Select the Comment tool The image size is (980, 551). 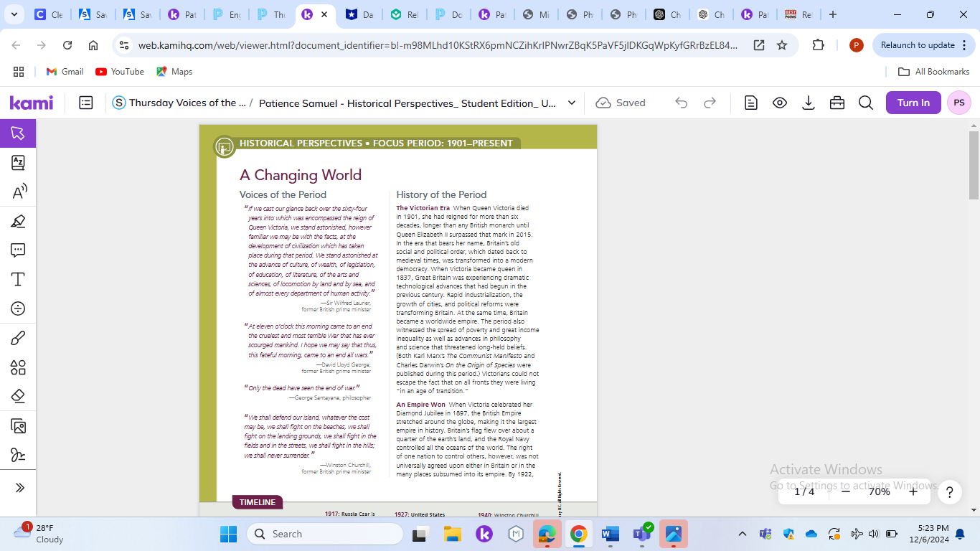pyautogui.click(x=18, y=250)
